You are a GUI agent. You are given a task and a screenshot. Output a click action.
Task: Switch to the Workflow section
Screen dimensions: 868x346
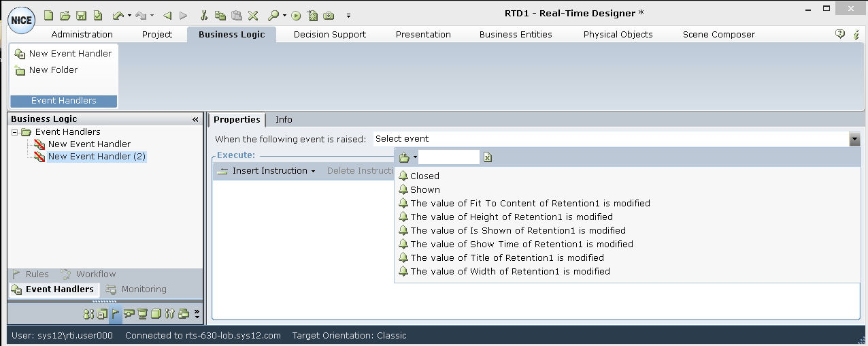tap(88, 274)
